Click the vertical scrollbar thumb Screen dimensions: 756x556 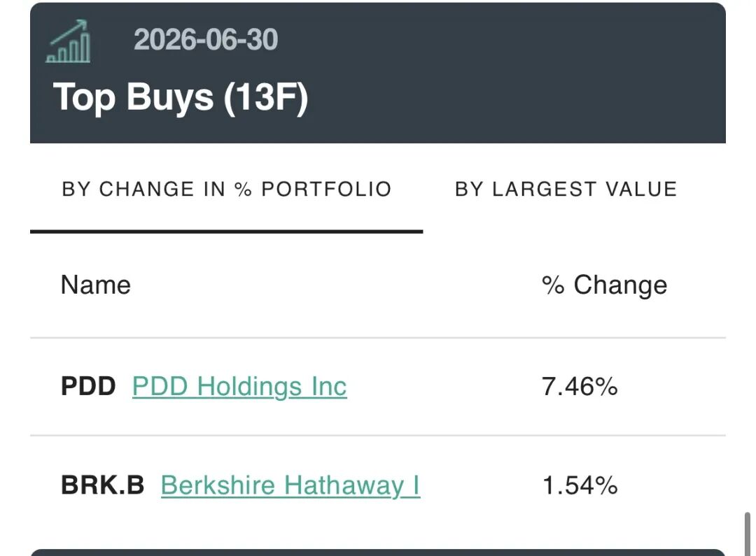[748, 534]
